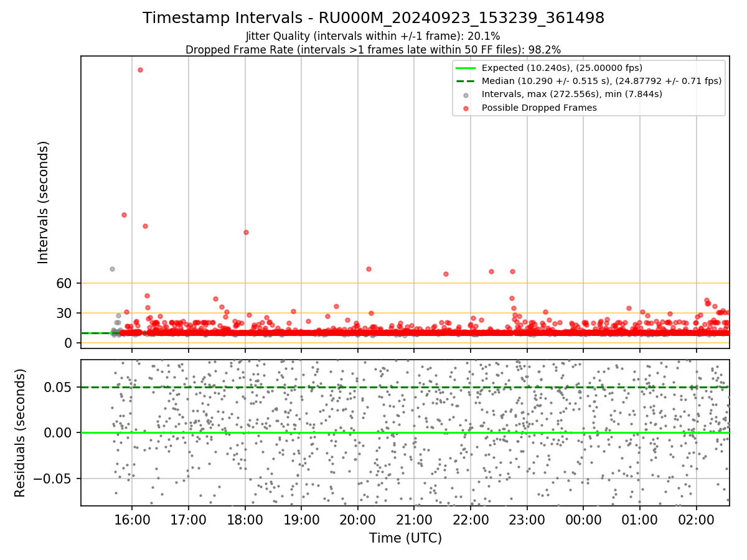Click the x-axis tick label '21:00'
747x560 pixels.
click(414, 519)
